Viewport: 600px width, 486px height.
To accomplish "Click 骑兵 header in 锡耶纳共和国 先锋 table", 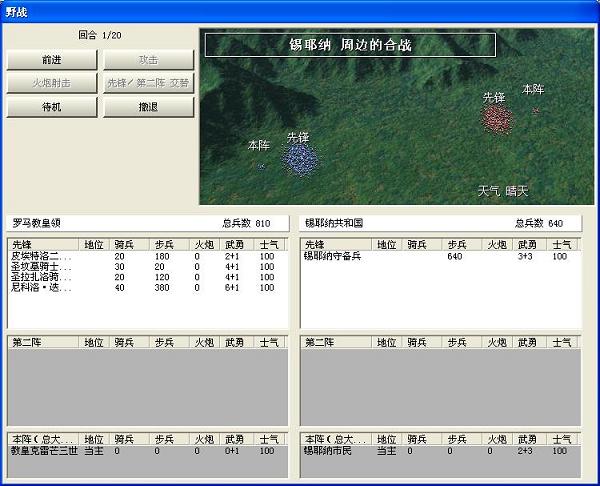I will (422, 245).
